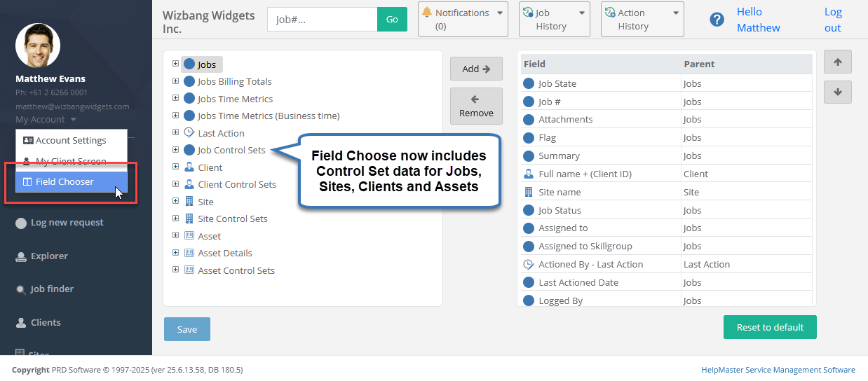
Task: Expand the Job Control Sets node
Action: pos(175,150)
